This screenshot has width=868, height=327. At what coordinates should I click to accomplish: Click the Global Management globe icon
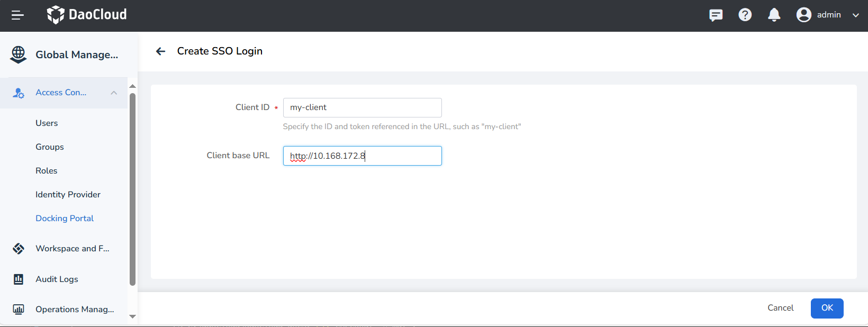coord(19,54)
